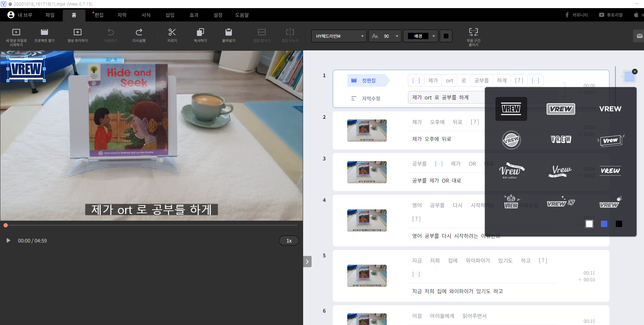
Task: Open clip 3 thumbnail
Action: (367, 172)
